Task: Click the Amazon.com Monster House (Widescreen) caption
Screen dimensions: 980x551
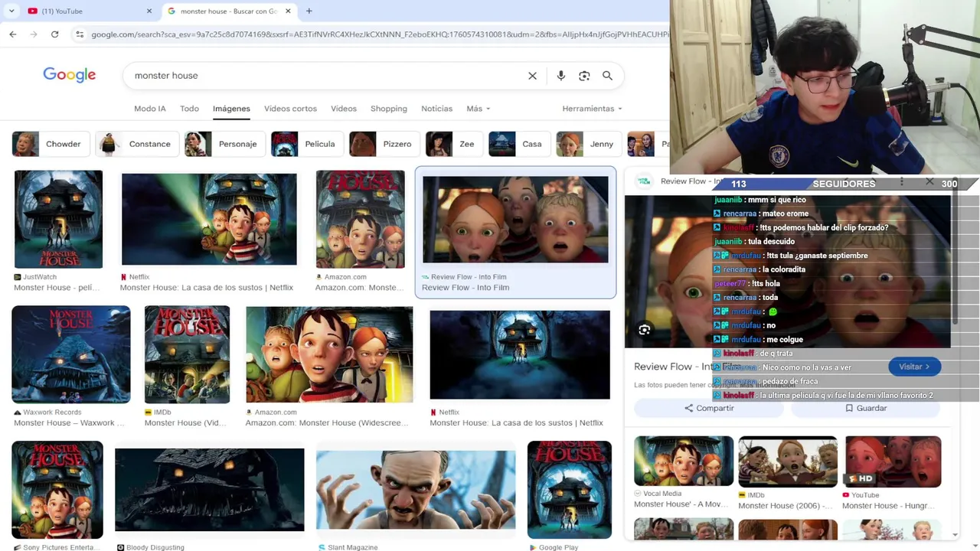Action: (x=327, y=422)
